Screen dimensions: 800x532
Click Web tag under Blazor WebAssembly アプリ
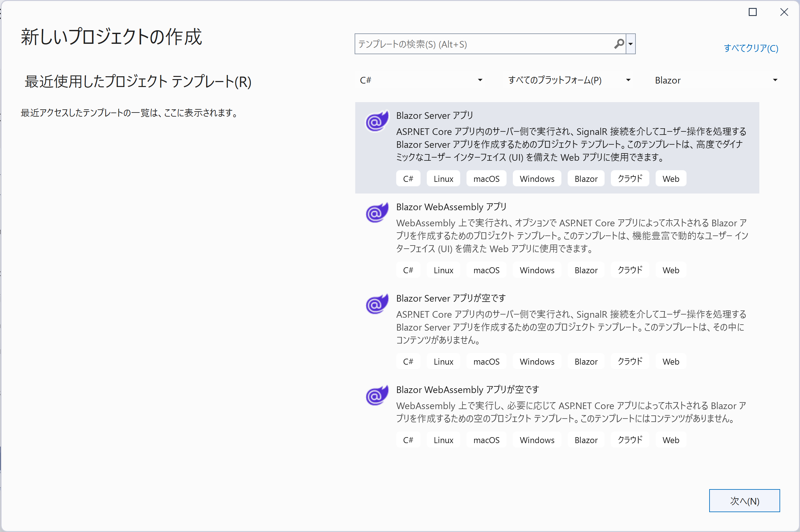tap(671, 270)
